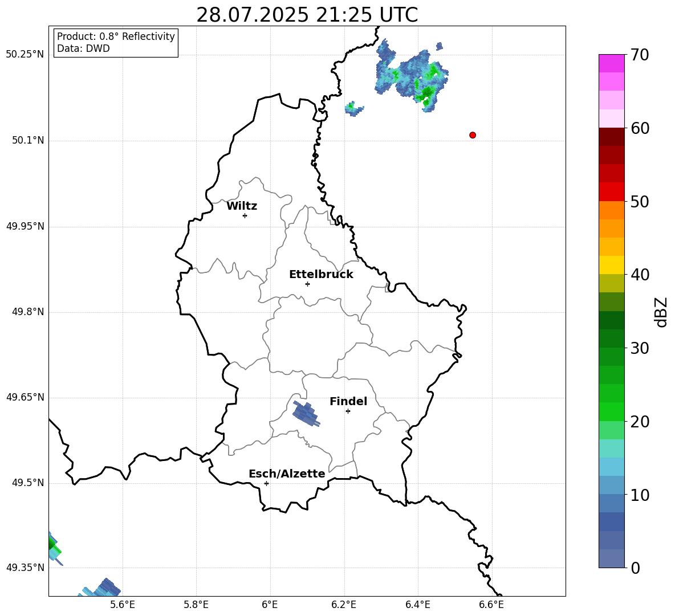Click the 49.35°N latitude label
Image resolution: width=675 pixels, height=616 pixels.
25,568
